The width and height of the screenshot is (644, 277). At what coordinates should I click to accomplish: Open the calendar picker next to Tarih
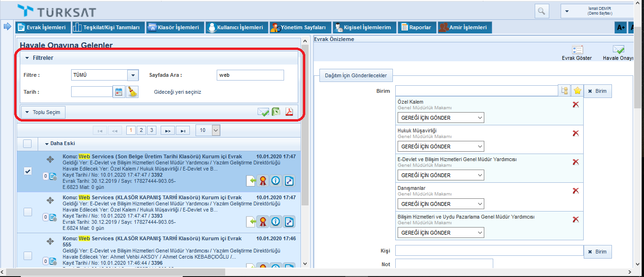click(x=119, y=92)
